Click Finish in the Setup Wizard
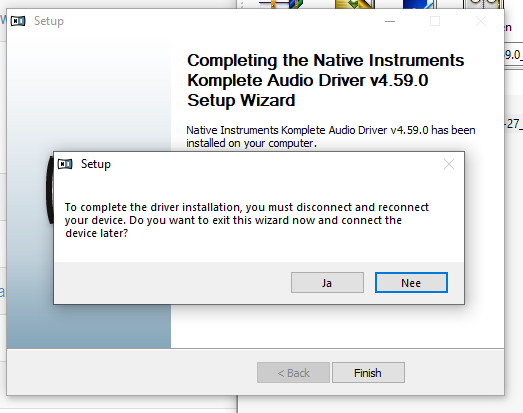This screenshot has width=523, height=413. click(368, 372)
